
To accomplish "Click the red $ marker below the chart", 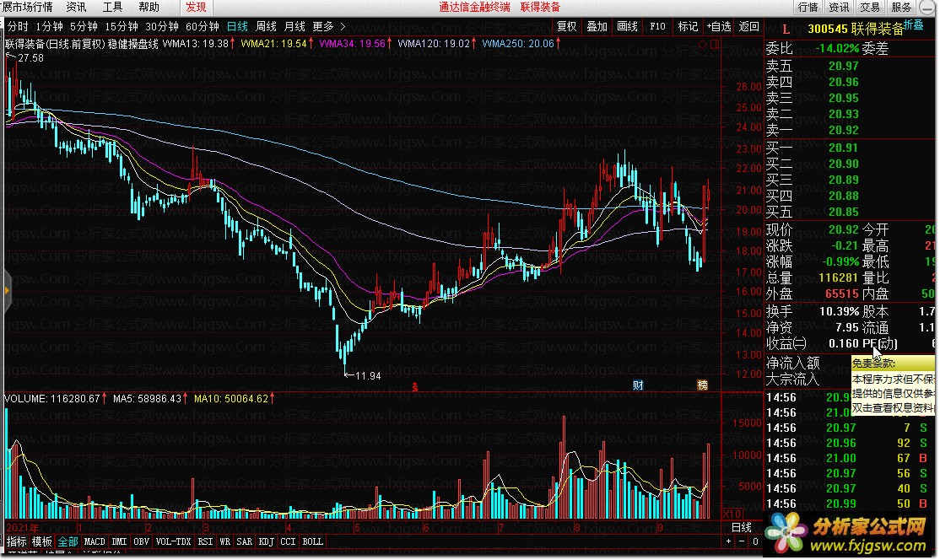I will coord(414,387).
